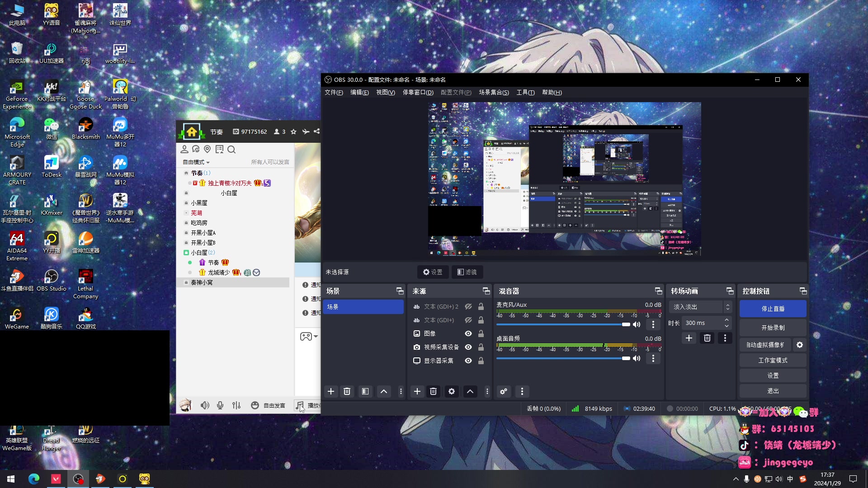Image resolution: width=868 pixels, height=488 pixels.
Task: Remove selected source with trash icon
Action: 434,391
